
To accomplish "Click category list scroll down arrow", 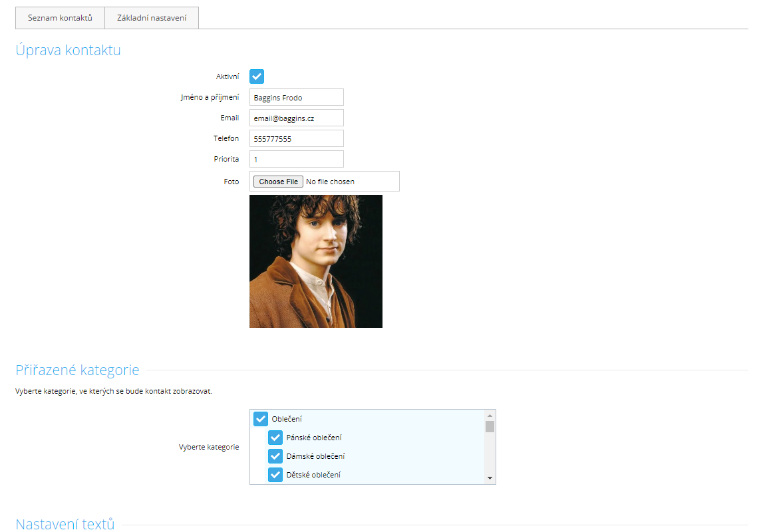I will (490, 478).
